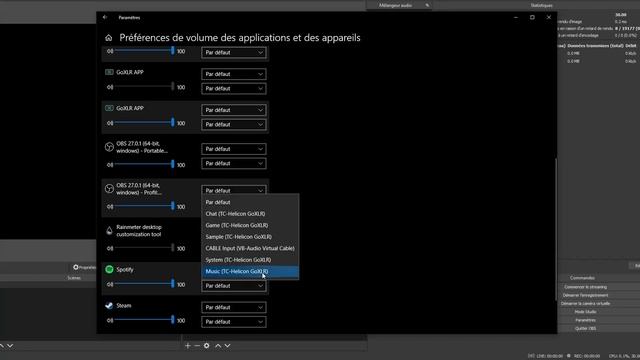Open OBS Portable output device dropdown
Screen dimensions: 640x360
234,149
